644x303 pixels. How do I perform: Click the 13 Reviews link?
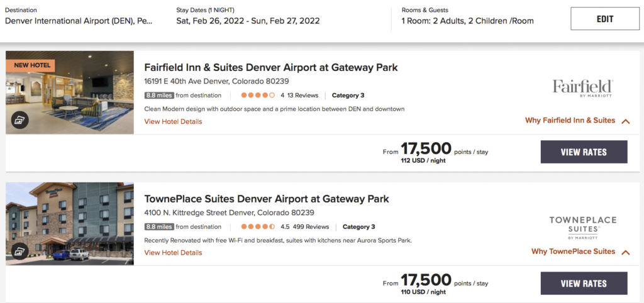303,96
